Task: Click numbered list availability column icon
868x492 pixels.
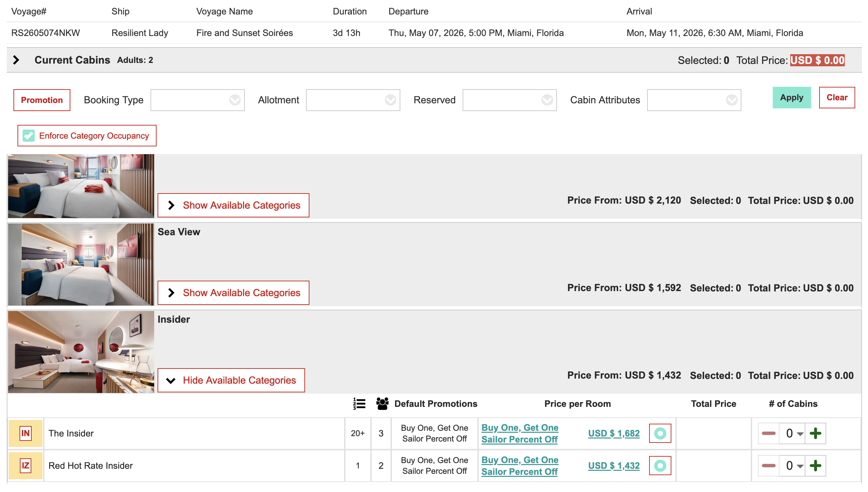Action: [359, 404]
